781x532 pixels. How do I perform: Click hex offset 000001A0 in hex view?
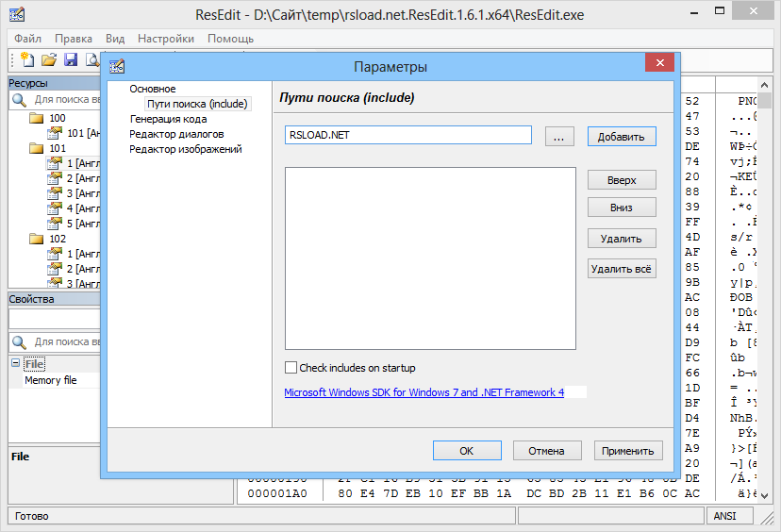point(277,493)
